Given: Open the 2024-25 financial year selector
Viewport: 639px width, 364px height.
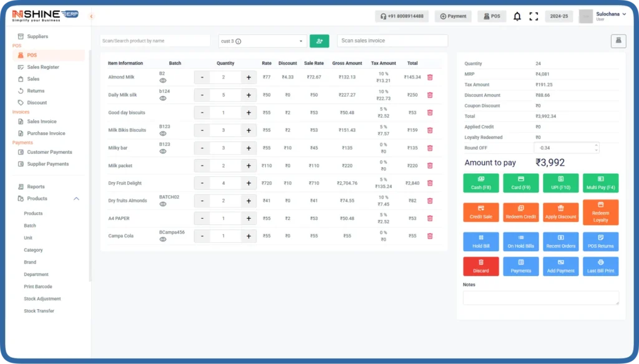Looking at the screenshot, I should pyautogui.click(x=559, y=16).
